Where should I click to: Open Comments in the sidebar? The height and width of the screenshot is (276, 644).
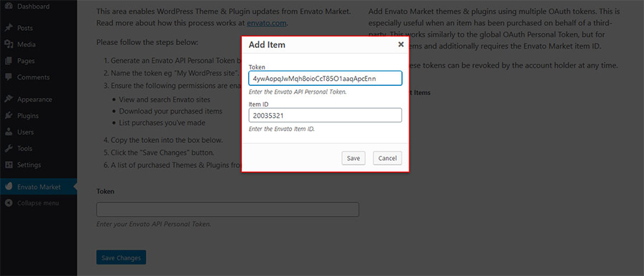click(x=39, y=77)
